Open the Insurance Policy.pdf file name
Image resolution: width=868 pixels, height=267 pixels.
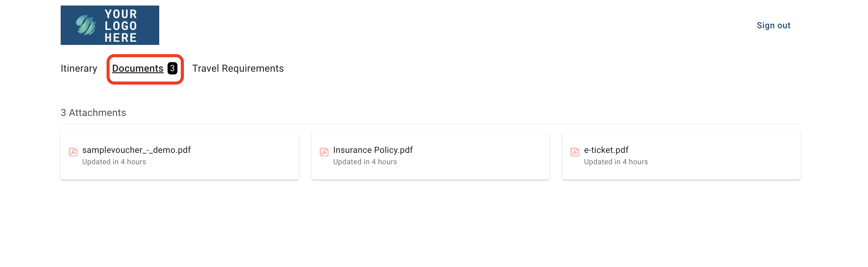(373, 150)
